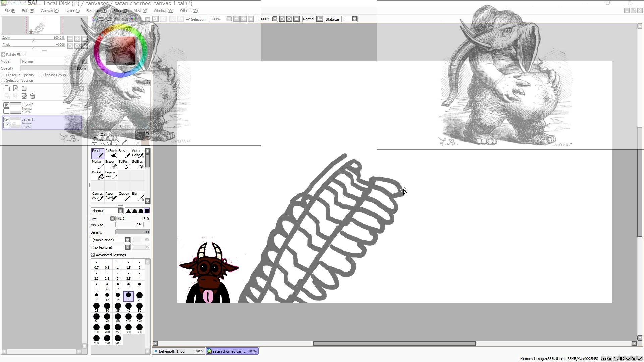
Task: Open the 100% zoom dropdown in toolbar
Action: click(x=229, y=19)
